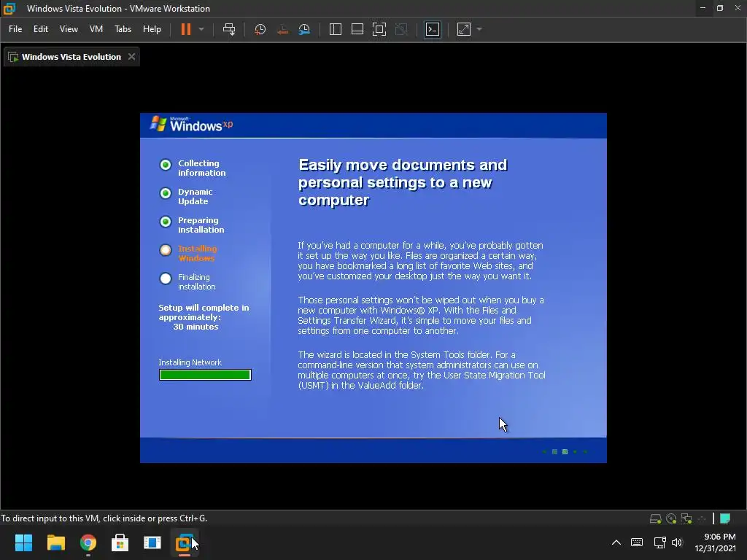Click the stretch guest display icon

point(464,29)
